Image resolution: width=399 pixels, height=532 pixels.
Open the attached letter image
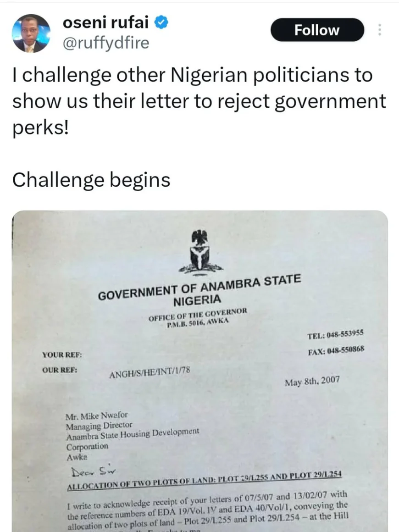click(x=200, y=371)
